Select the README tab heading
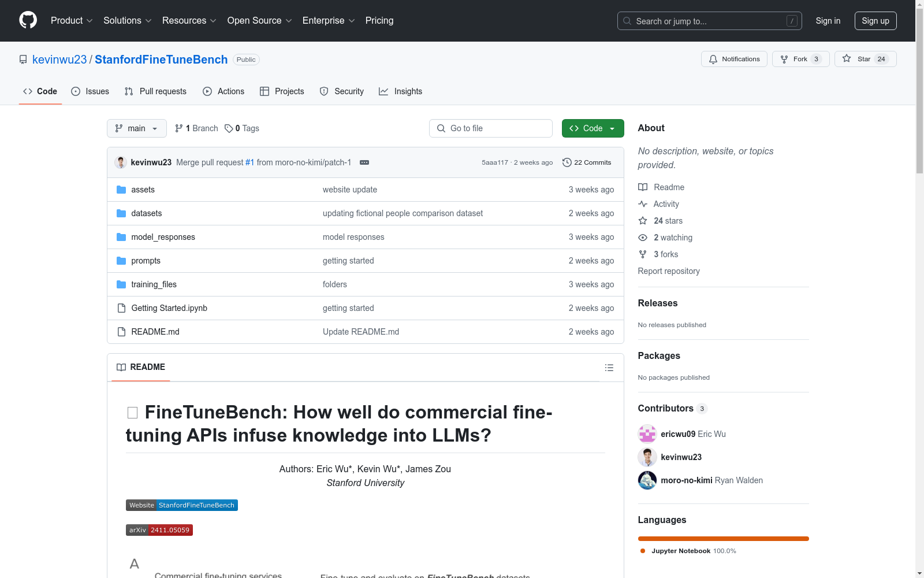This screenshot has height=578, width=924. tap(141, 367)
